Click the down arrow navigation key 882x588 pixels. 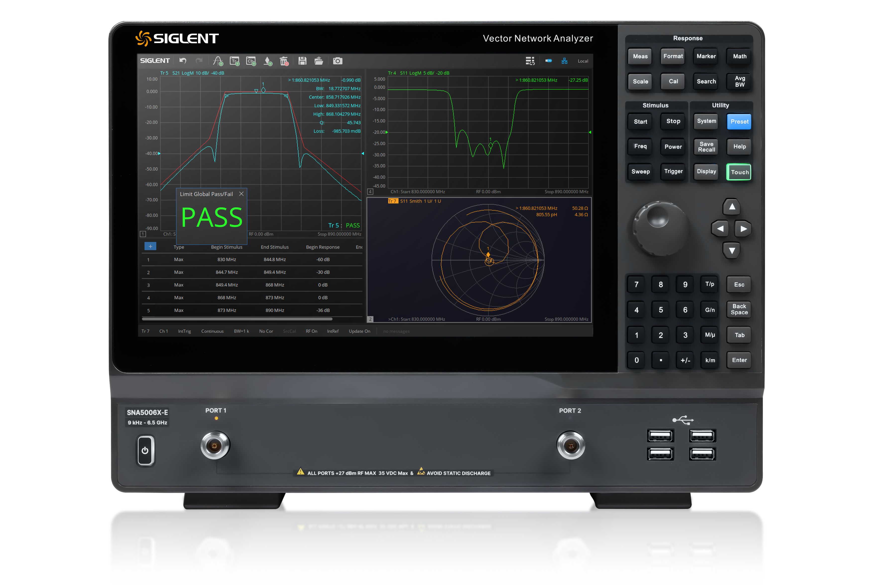coord(732,251)
